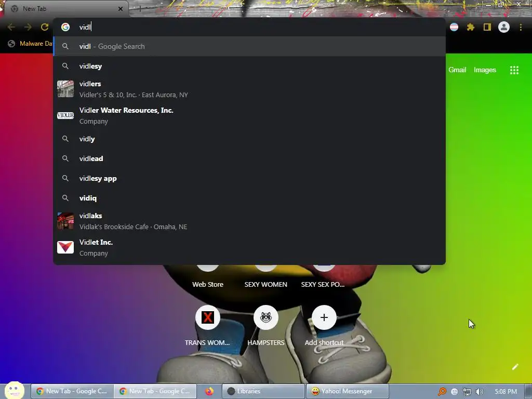532x399 pixels.
Task: Select the 'vidiq' suggestion
Action: coord(249,198)
